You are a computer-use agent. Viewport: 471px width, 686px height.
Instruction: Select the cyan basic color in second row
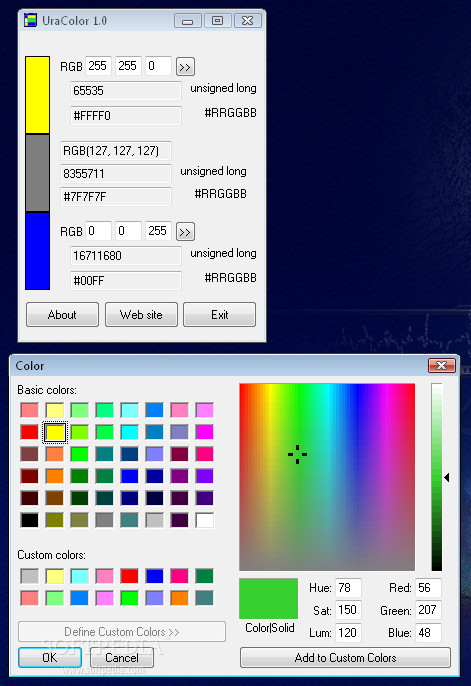coord(129,432)
